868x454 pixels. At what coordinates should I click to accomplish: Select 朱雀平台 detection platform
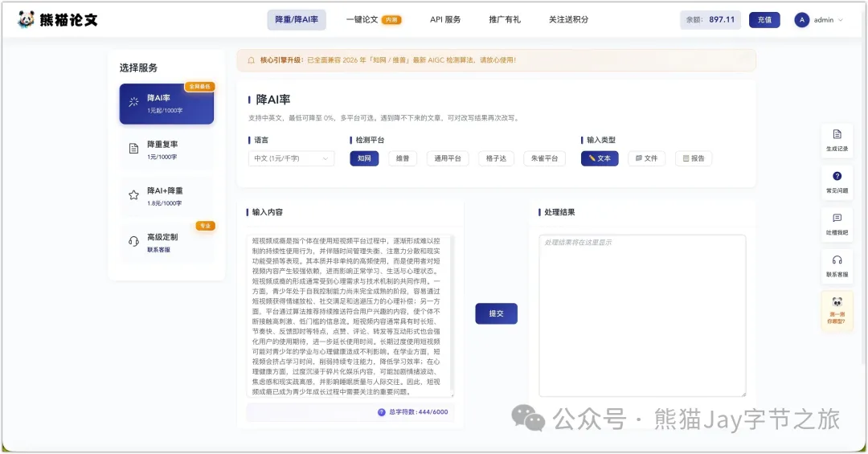544,158
